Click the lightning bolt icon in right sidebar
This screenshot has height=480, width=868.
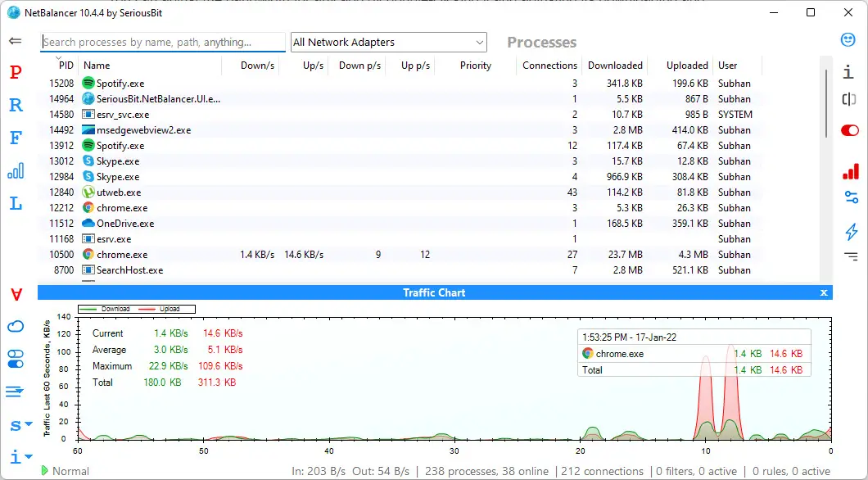coord(852,232)
